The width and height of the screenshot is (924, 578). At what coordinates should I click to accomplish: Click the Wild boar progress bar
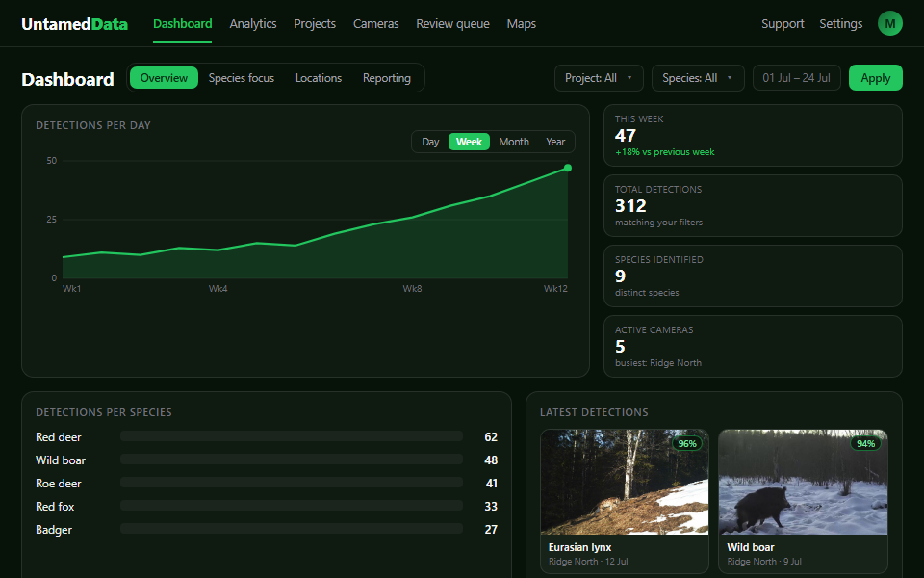pyautogui.click(x=291, y=460)
